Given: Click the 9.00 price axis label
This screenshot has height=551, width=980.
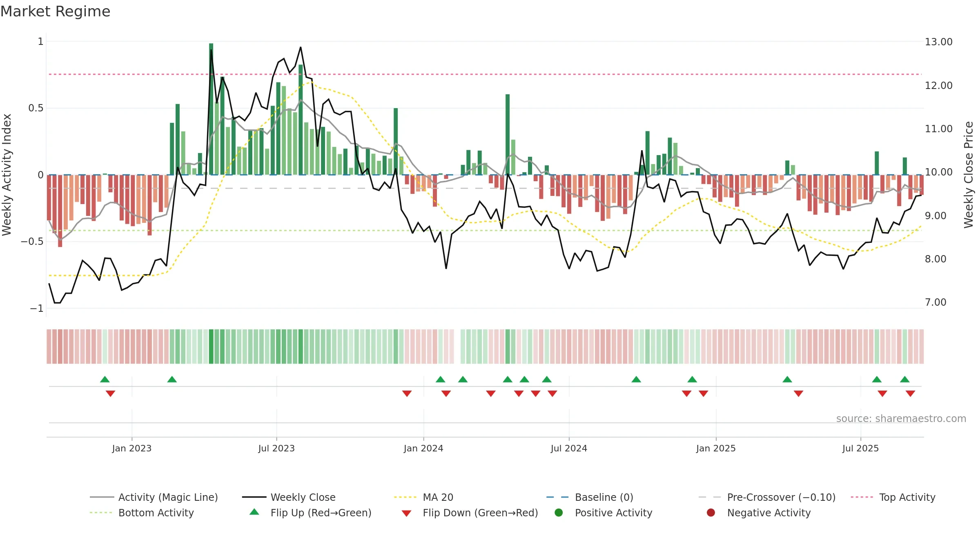Looking at the screenshot, I should pos(935,216).
